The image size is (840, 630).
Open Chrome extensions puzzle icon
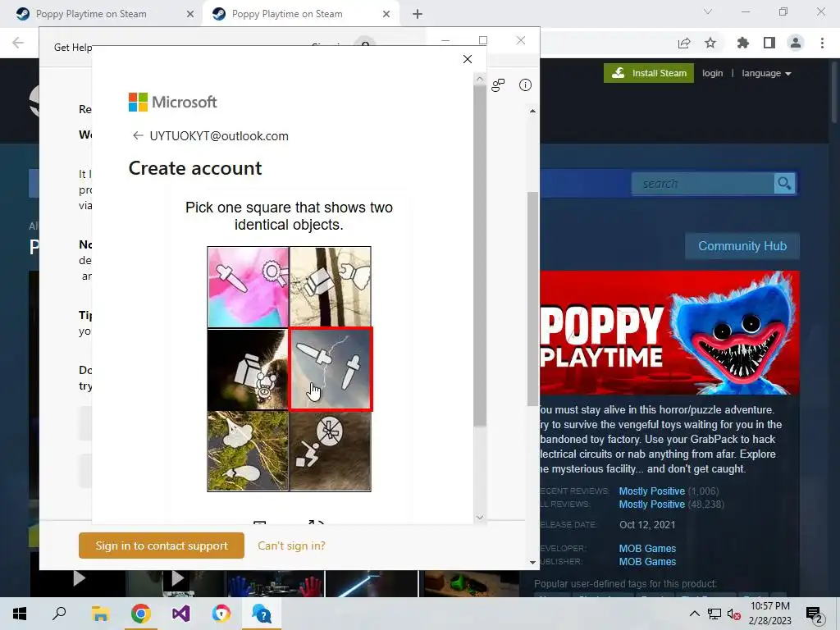coord(743,43)
